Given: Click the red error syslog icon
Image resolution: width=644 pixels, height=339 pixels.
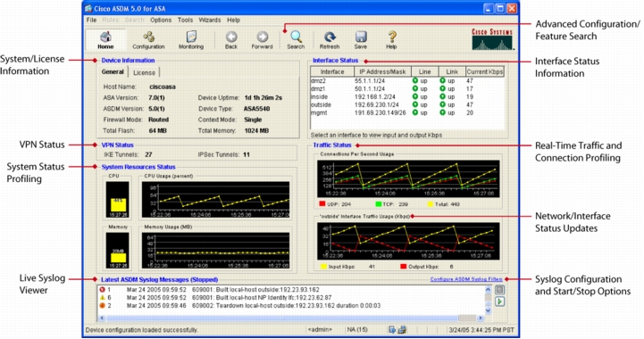Looking at the screenshot, I should coord(102,290).
